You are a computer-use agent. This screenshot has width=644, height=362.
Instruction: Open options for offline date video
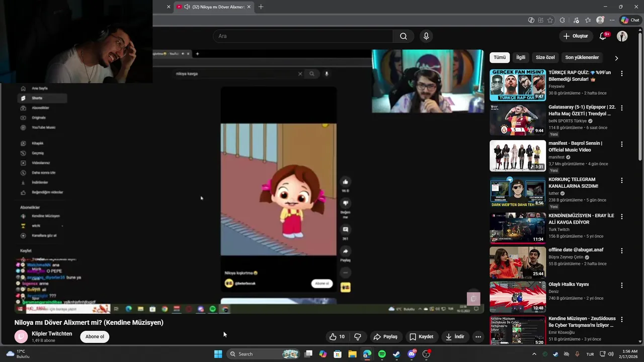click(622, 251)
